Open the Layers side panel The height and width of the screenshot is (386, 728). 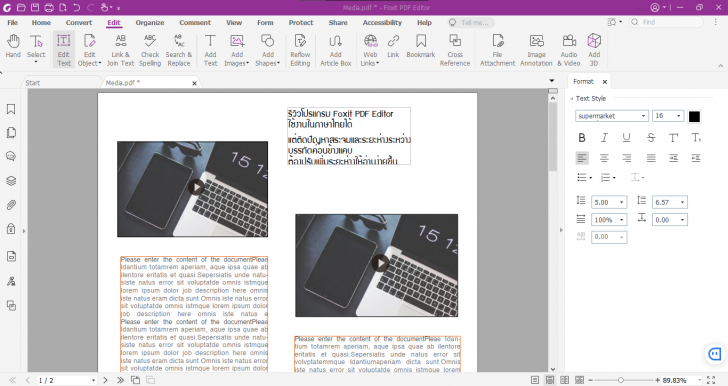point(11,181)
